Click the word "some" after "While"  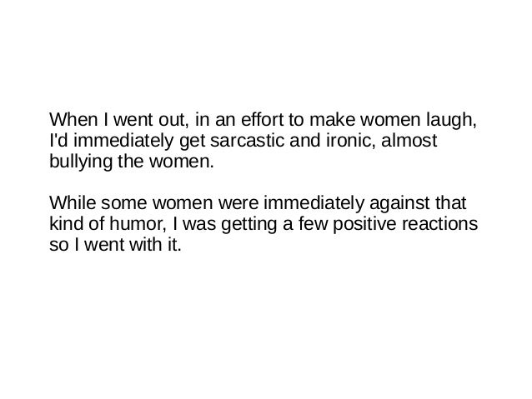[124, 204]
